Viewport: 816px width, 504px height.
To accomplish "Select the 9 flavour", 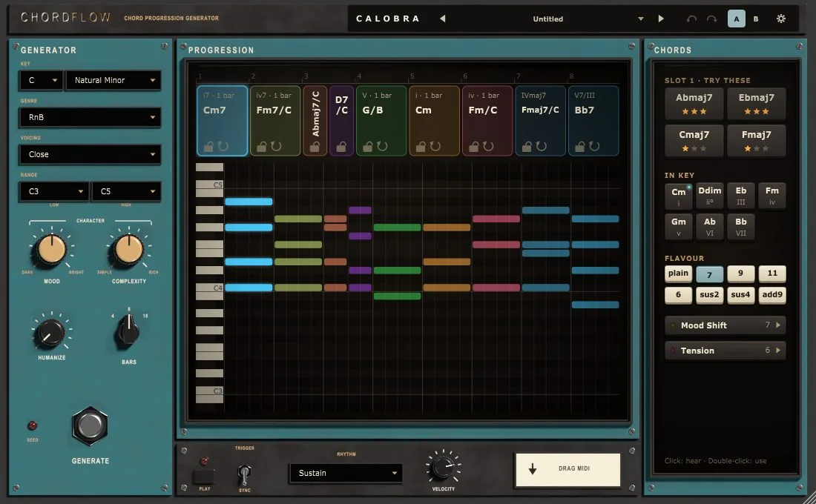I will point(740,273).
